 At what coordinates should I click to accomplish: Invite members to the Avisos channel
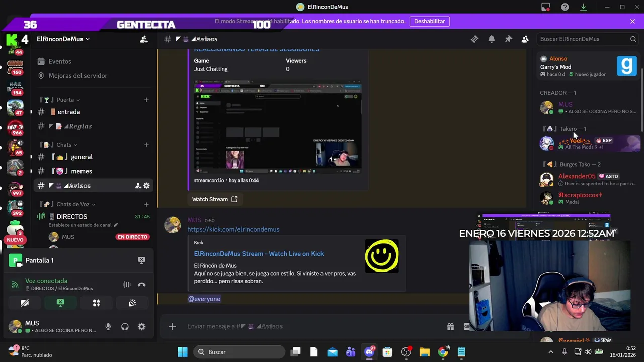pos(138,186)
